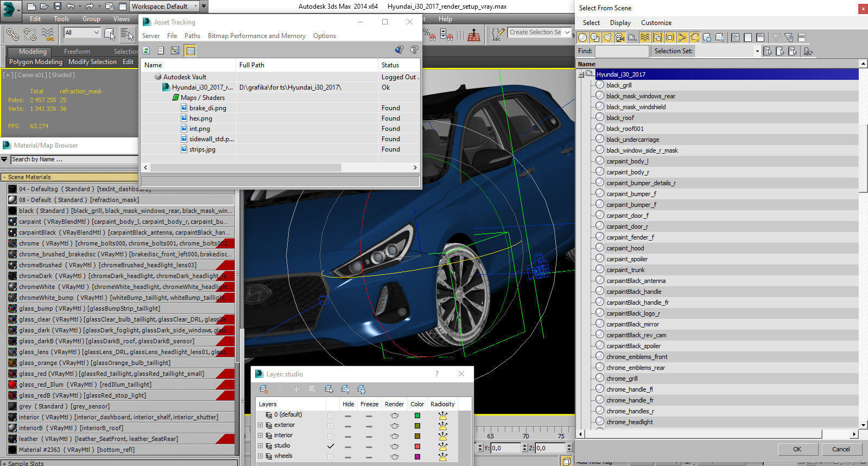Click OK in Select From Scene dialog

pos(797,449)
